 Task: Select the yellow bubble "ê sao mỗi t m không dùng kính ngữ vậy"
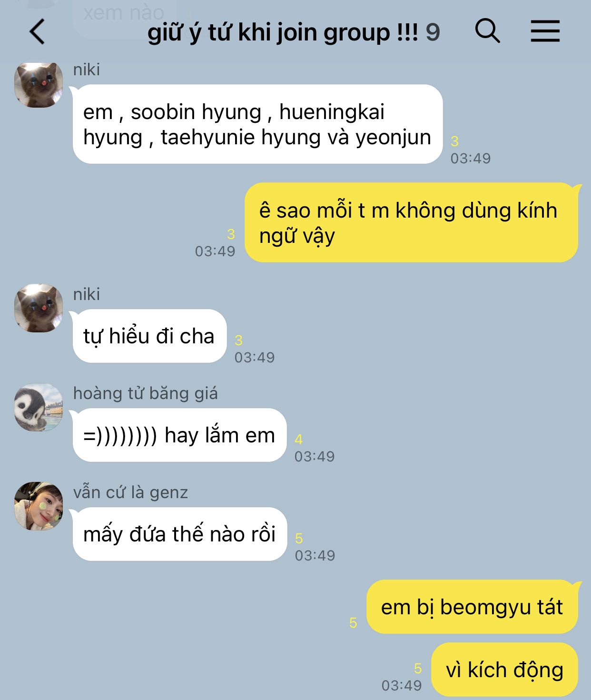coord(412,222)
